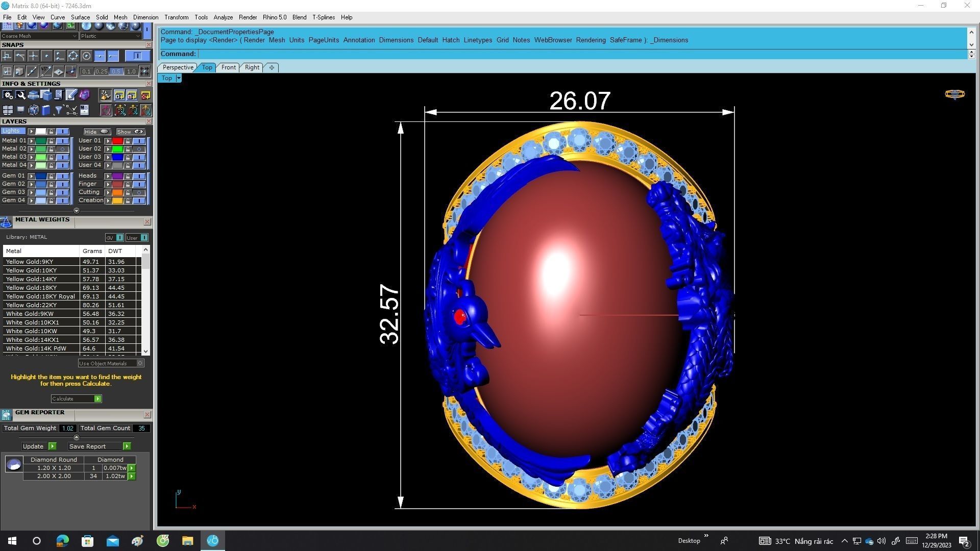The width and height of the screenshot is (980, 551).
Task: Turn on Metal 02 layer visibility
Action: (62, 149)
